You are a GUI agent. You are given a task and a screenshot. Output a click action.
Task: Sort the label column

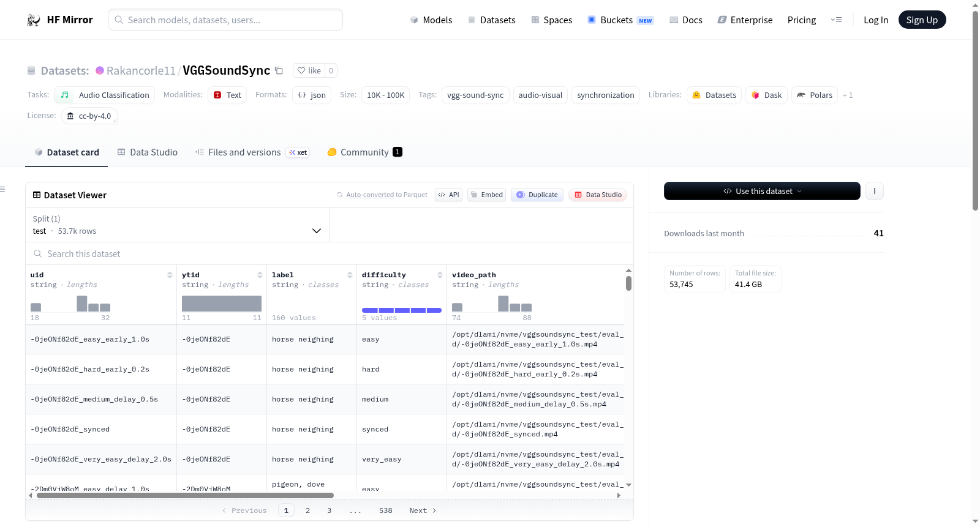coord(350,275)
